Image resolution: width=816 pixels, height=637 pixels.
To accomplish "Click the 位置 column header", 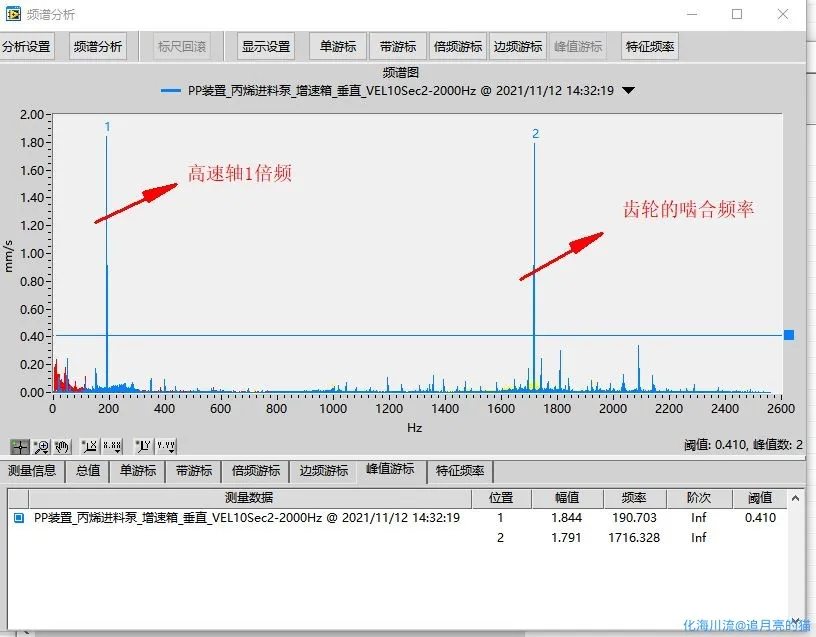I will pos(501,498).
